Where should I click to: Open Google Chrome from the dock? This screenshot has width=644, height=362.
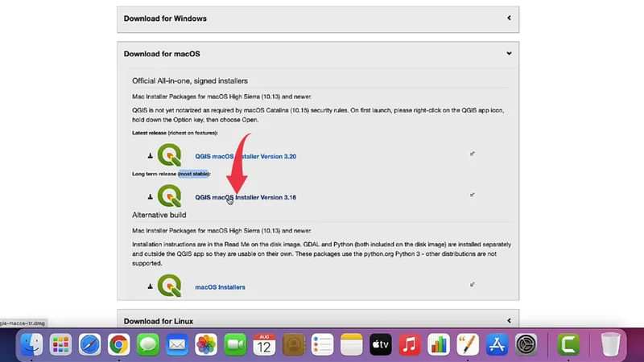[x=119, y=345]
